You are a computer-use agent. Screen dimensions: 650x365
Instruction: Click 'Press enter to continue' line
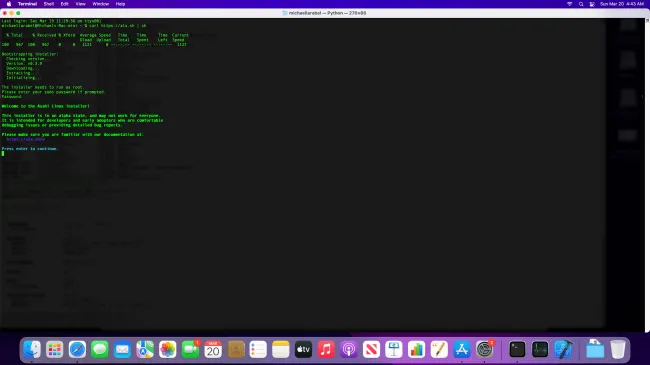tap(30, 148)
